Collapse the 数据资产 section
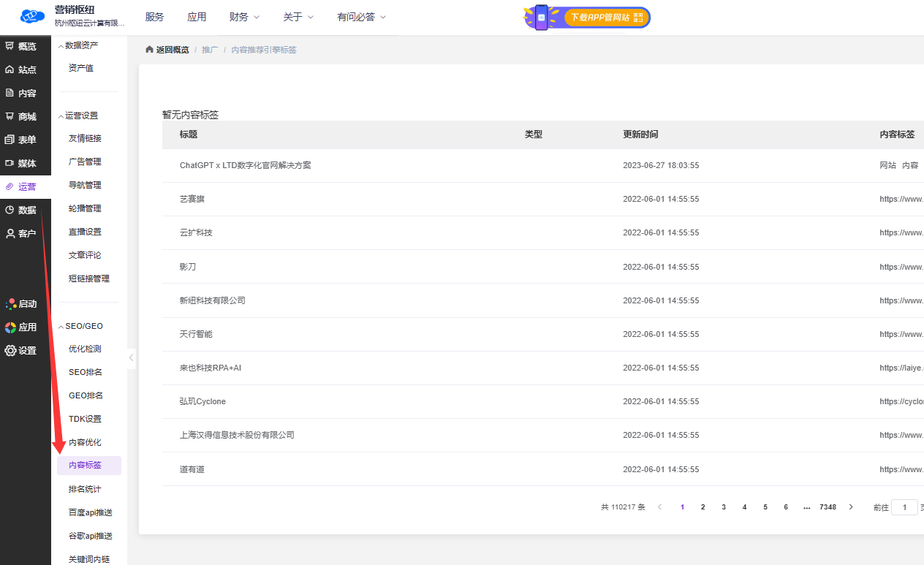Image resolution: width=924 pixels, height=565 pixels. coord(61,45)
